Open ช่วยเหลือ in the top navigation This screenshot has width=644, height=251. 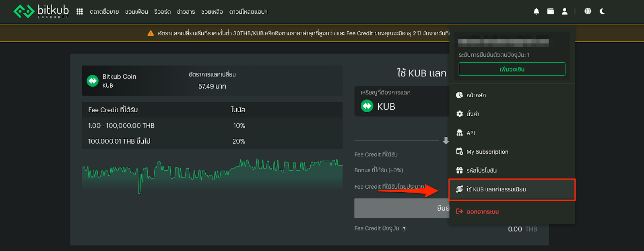[212, 12]
